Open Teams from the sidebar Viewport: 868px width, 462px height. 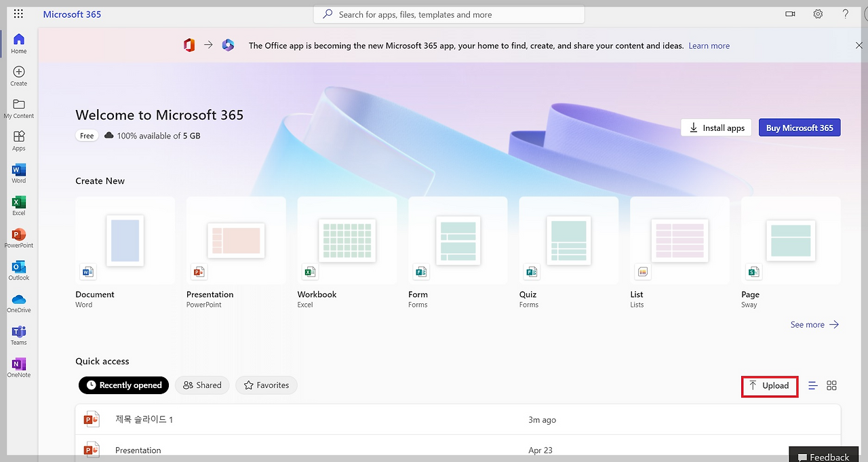tap(19, 336)
